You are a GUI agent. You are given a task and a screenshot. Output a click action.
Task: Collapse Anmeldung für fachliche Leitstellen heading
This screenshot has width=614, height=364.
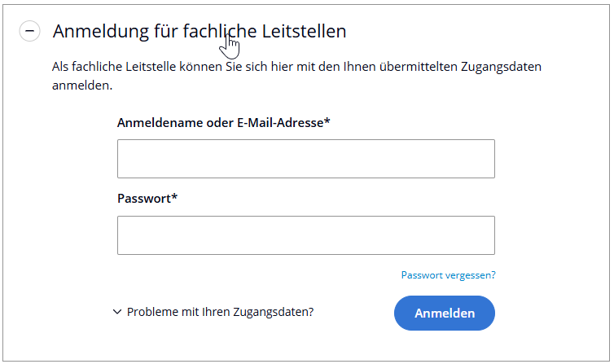[x=200, y=31]
